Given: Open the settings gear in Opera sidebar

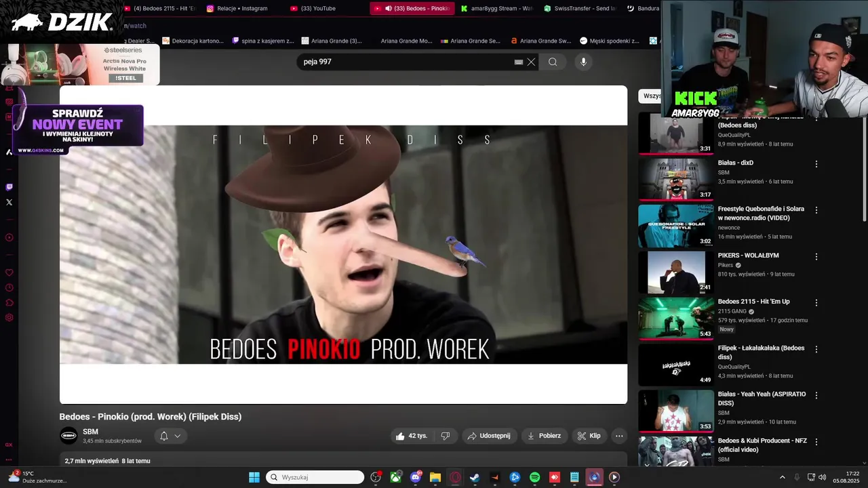Looking at the screenshot, I should click(x=9, y=317).
